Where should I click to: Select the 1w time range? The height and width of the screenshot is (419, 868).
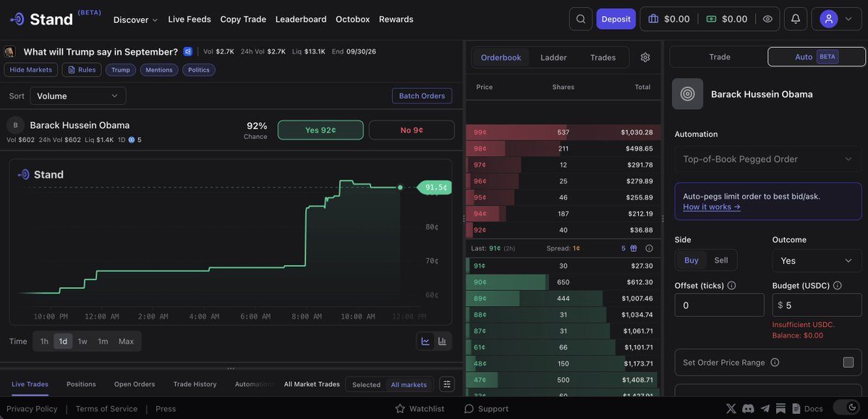pos(82,342)
